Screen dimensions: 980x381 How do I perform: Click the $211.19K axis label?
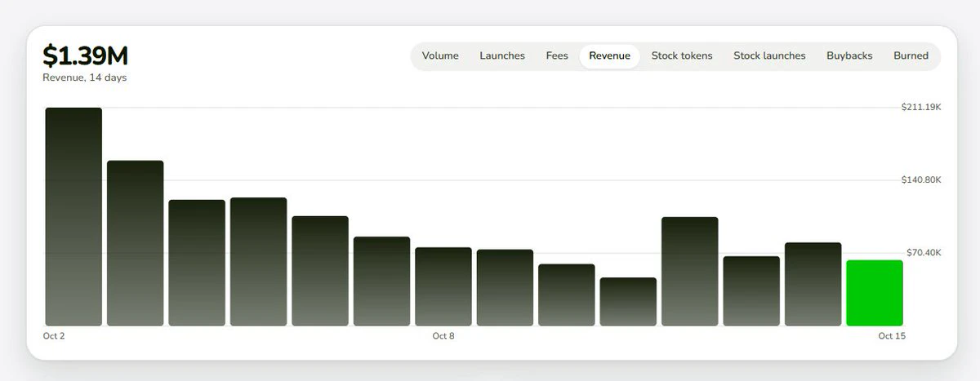coord(921,107)
